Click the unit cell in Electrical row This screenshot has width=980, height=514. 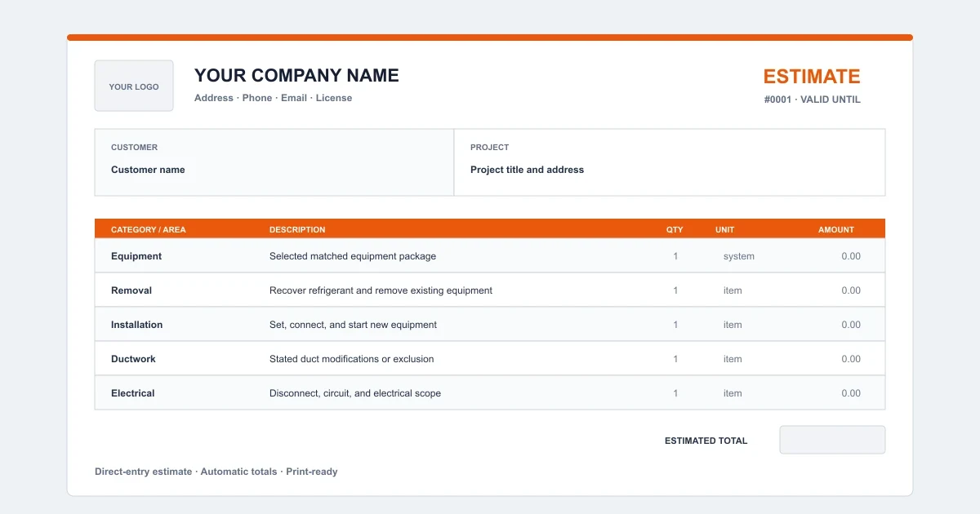(733, 393)
